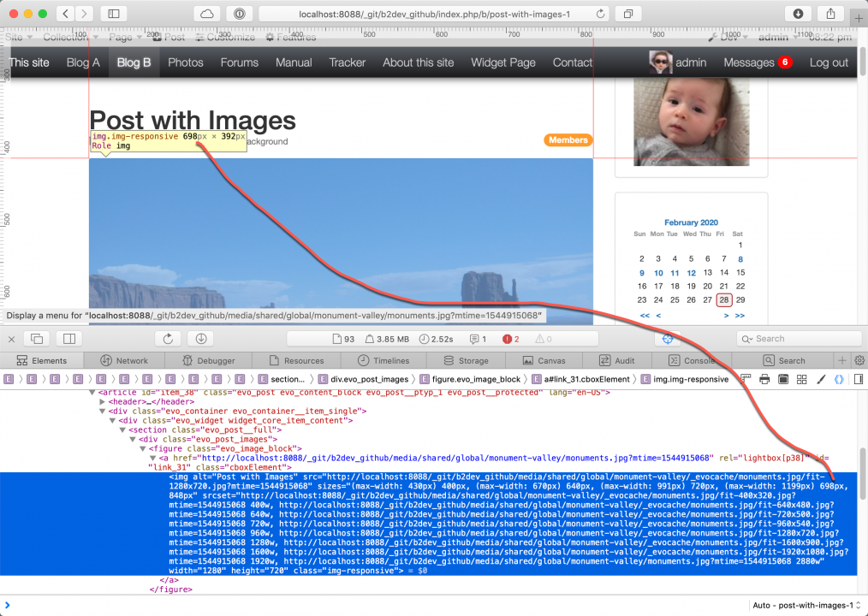Image resolution: width=868 pixels, height=616 pixels.
Task: Toggle compositing borders grid icon
Action: [x=801, y=379]
